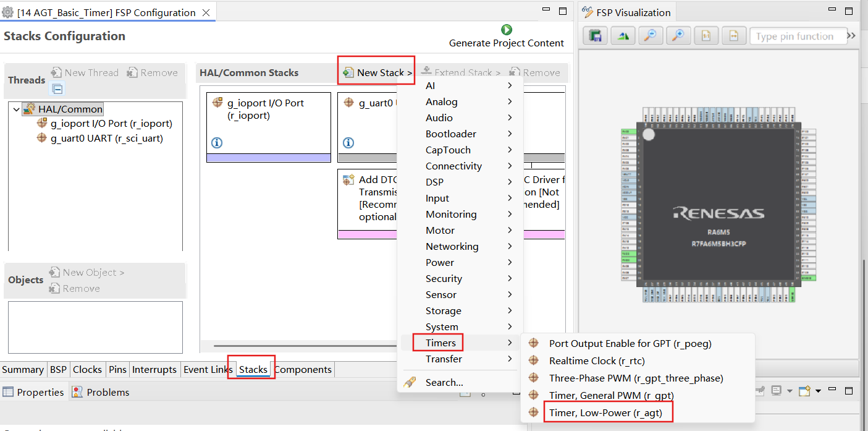Select the g_ioport I/O Port stack block

(x=269, y=127)
